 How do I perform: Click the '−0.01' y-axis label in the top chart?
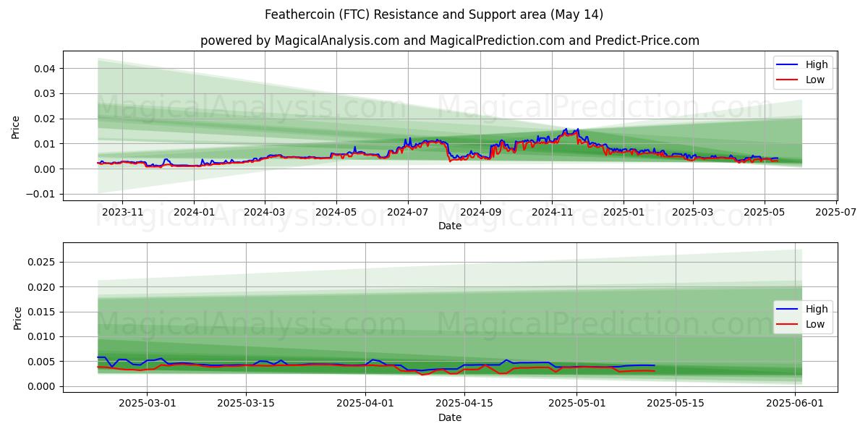click(42, 194)
